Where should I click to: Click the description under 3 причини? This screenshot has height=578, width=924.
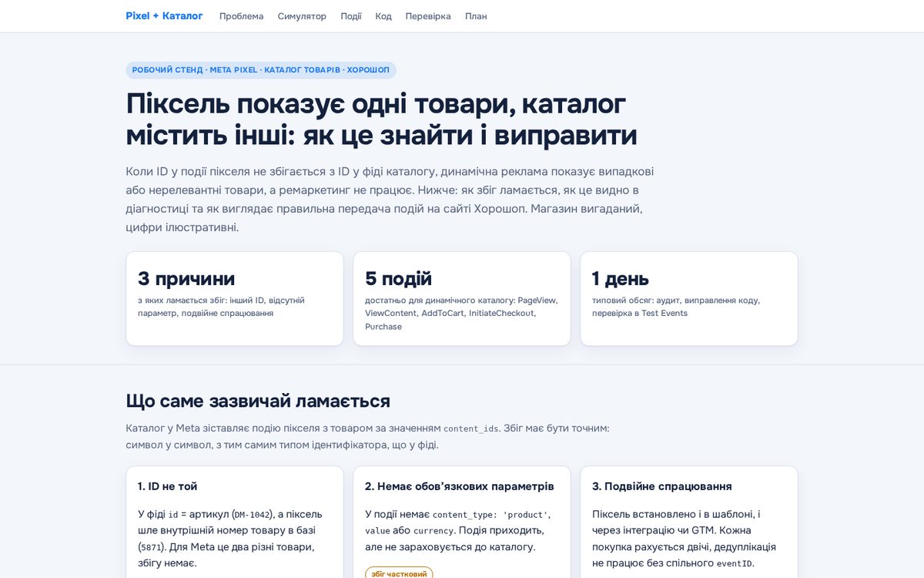(222, 307)
